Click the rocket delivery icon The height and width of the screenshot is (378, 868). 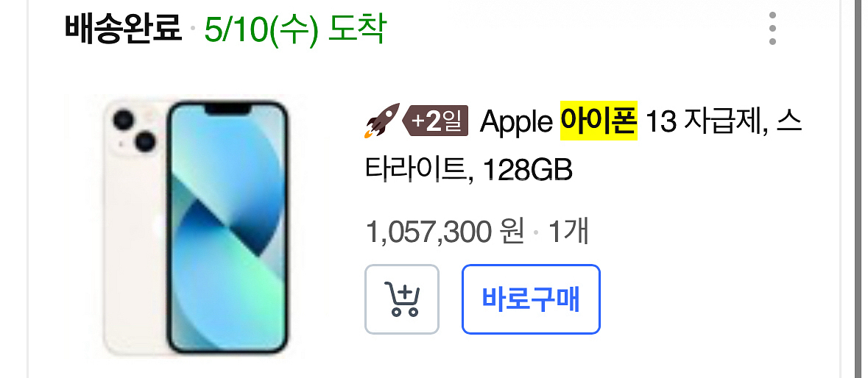[381, 121]
